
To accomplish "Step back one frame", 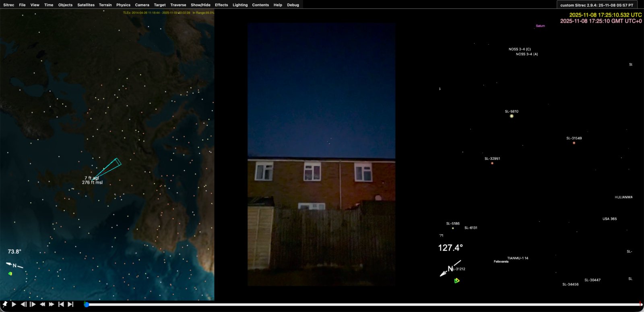I will [x=23, y=304].
